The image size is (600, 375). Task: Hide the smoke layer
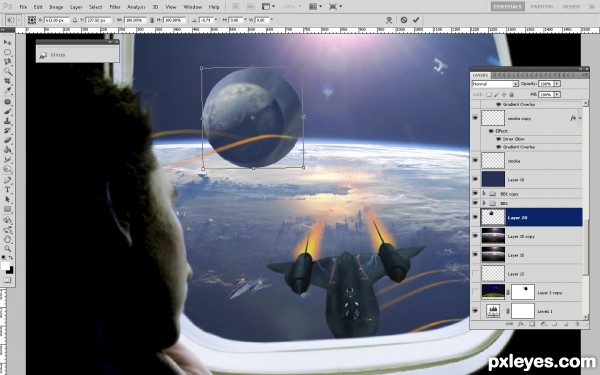pos(475,160)
